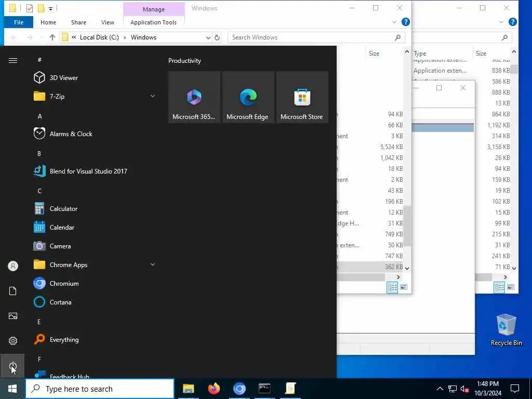
Task: Switch front window to details view
Action: click(x=392, y=287)
